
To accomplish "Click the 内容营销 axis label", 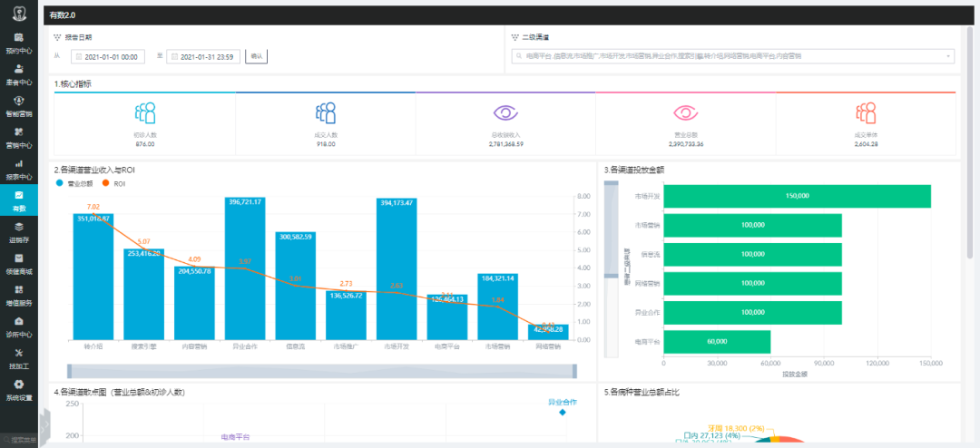I will tap(194, 346).
